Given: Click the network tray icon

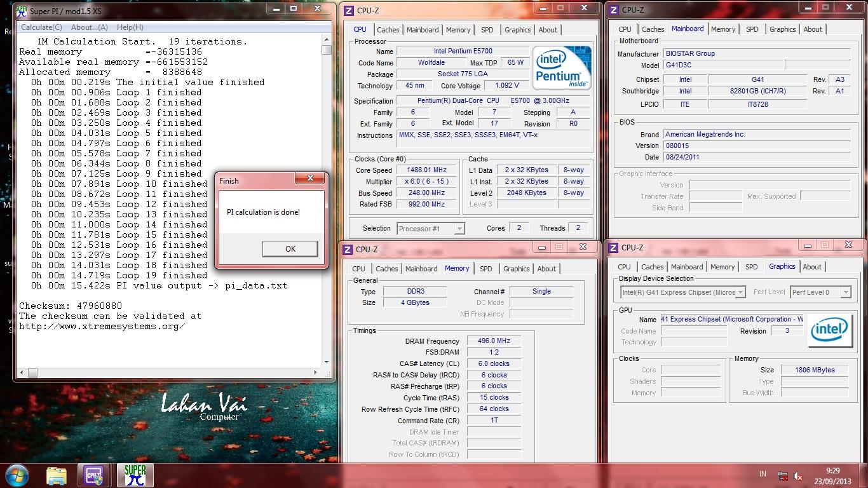Looking at the screenshot, I should (x=783, y=476).
